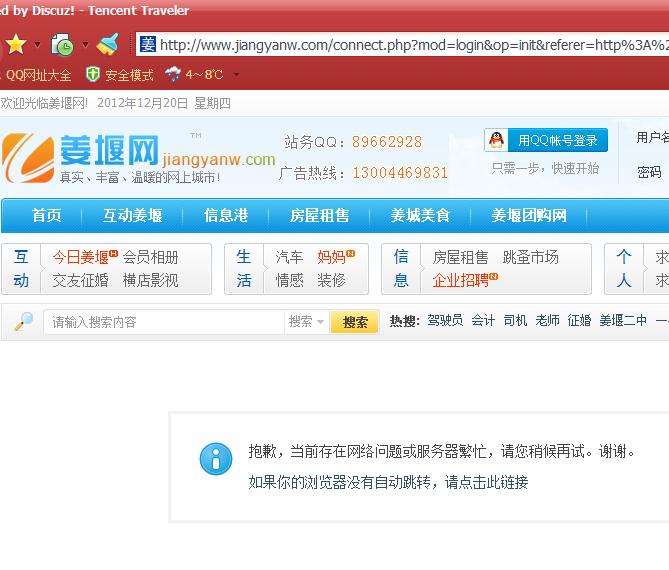Open 横店影视 link

click(x=151, y=280)
